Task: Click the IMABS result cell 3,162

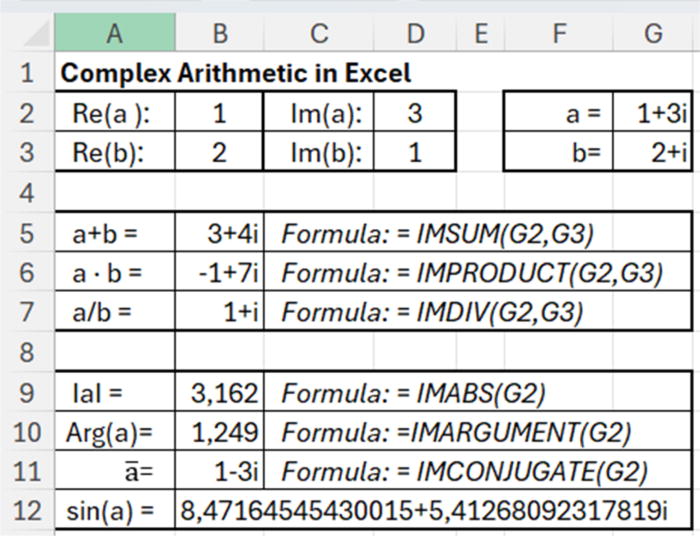Action: tap(219, 393)
